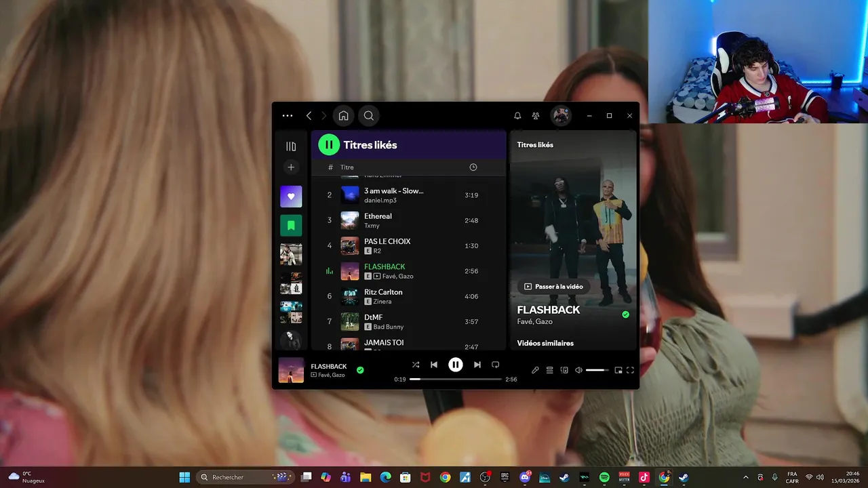This screenshot has width=868, height=488.
Task: Pause playback in the bottom bar
Action: click(456, 365)
